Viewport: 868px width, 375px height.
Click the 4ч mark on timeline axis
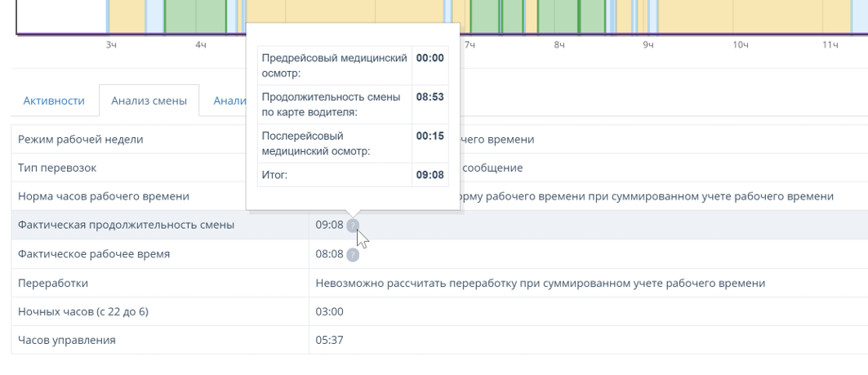point(201,44)
